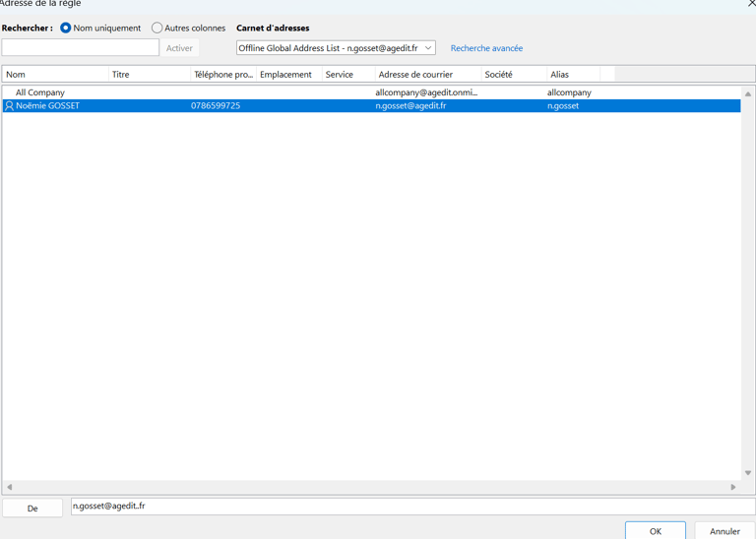Select the 'Noëmie GOSSET' contact name
This screenshot has height=539, width=756.
pyautogui.click(x=47, y=105)
